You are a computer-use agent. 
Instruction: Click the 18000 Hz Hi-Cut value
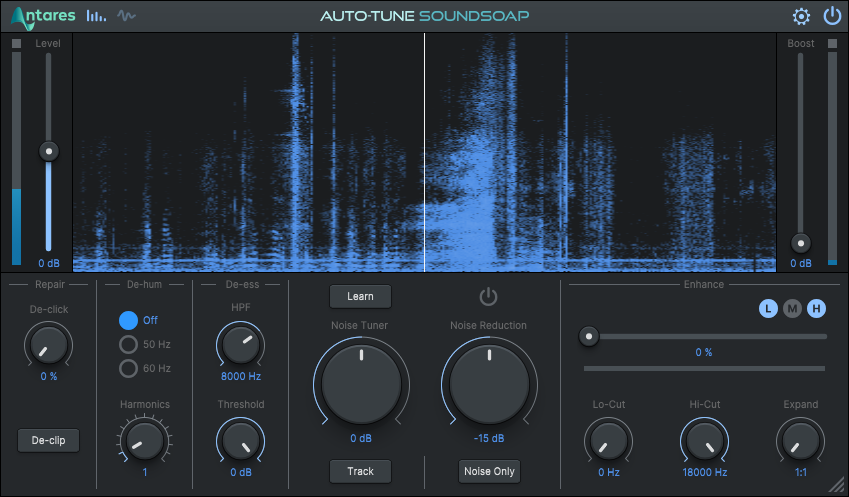704,473
